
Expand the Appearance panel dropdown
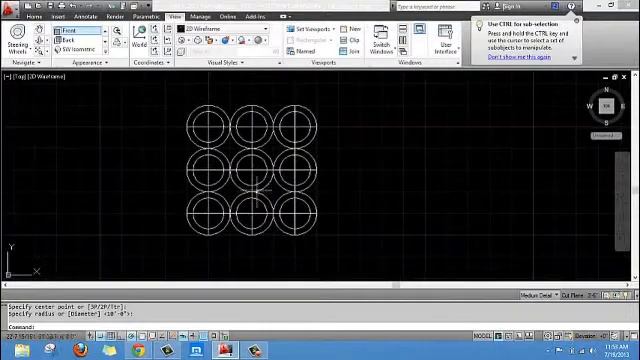click(x=90, y=62)
